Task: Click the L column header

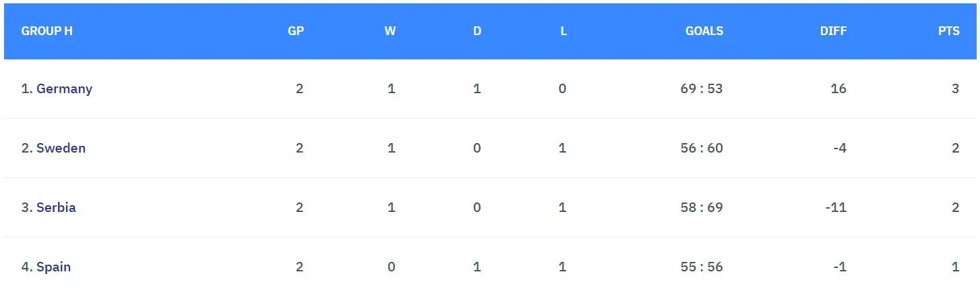Action: pyautogui.click(x=563, y=31)
